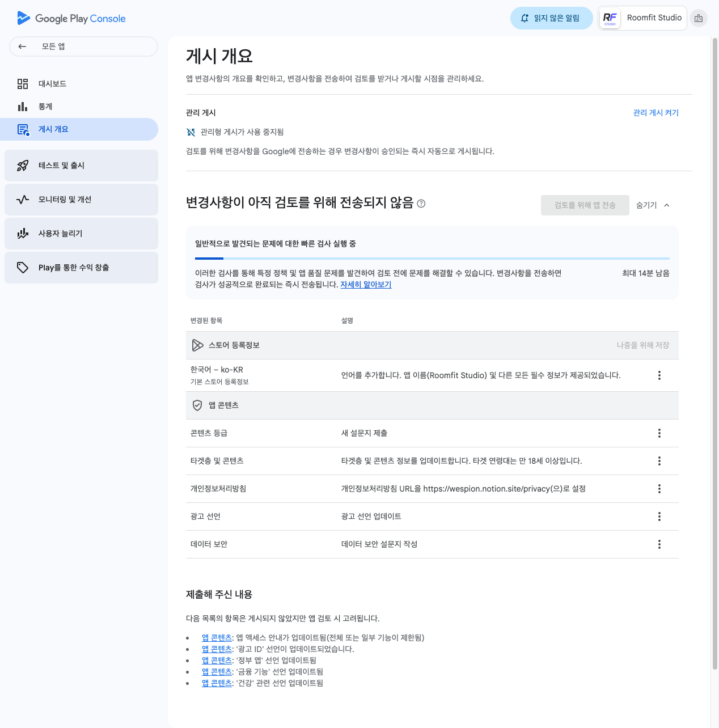Click the quick check progress bar

[432, 259]
